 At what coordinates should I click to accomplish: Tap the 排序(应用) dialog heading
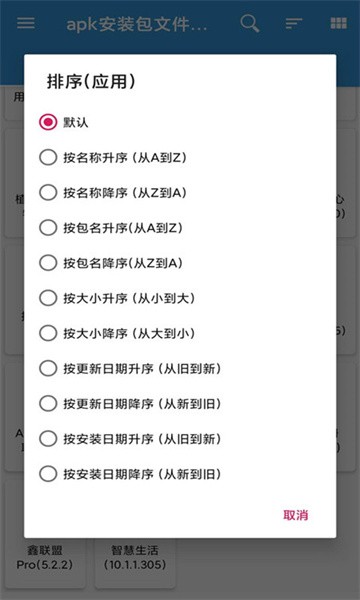[x=91, y=82]
